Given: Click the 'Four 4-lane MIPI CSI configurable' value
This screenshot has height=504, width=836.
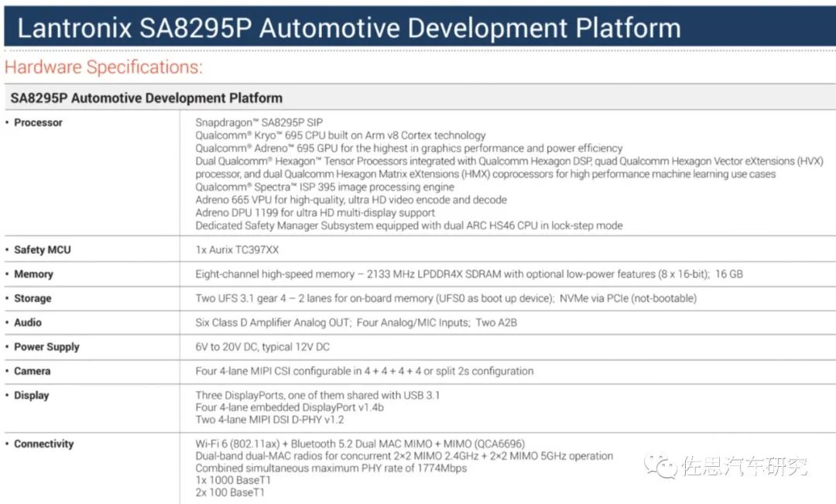Looking at the screenshot, I should (364, 371).
